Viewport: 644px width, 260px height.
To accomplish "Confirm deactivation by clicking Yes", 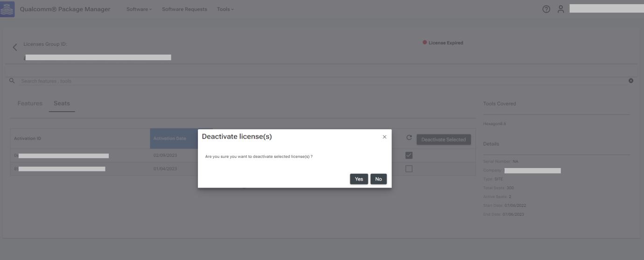I will 359,179.
